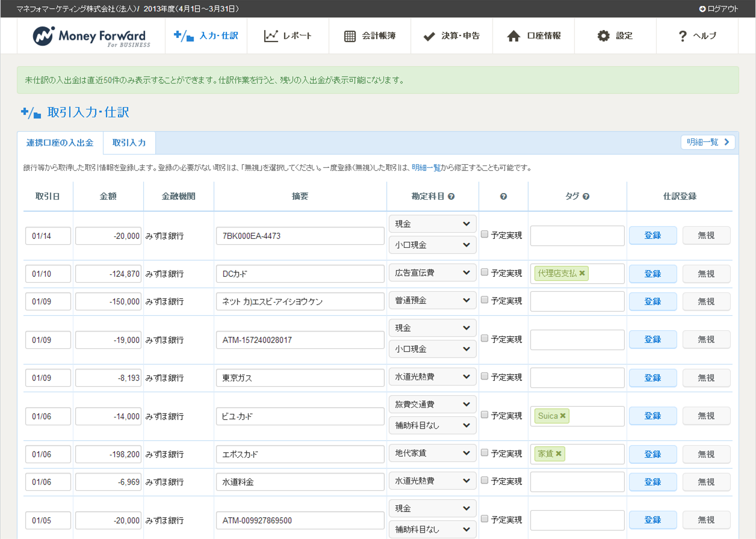Image resolution: width=756 pixels, height=539 pixels.
Task: Switch to the 取引入力 tab
Action: click(129, 143)
